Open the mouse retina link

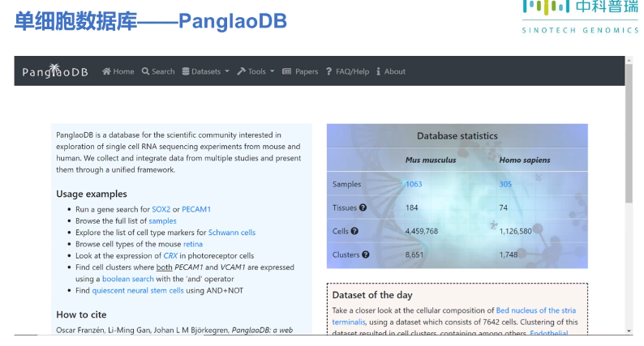click(193, 244)
